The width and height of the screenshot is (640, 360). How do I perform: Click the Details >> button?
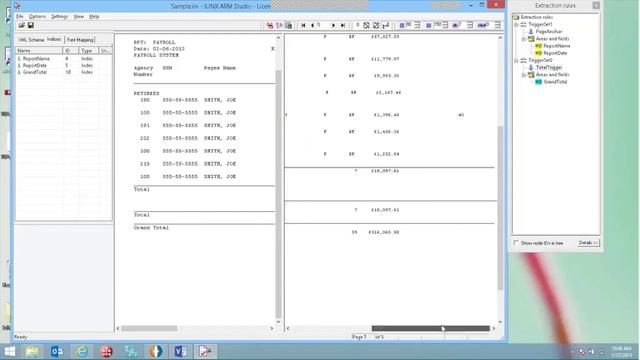coord(588,243)
